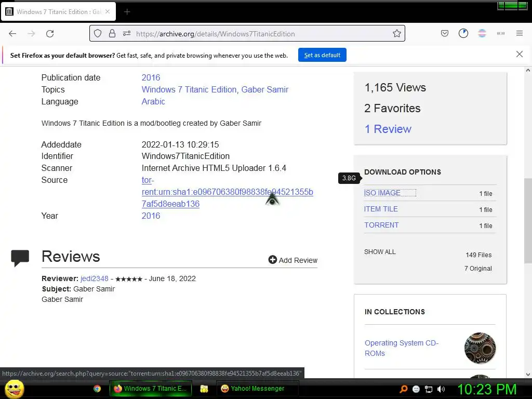Click the smiley Start button
This screenshot has height=399, width=532.
coord(15,389)
